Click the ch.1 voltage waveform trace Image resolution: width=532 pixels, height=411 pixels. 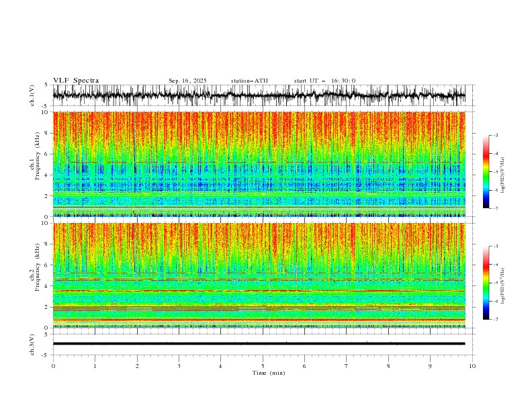[x=259, y=95]
